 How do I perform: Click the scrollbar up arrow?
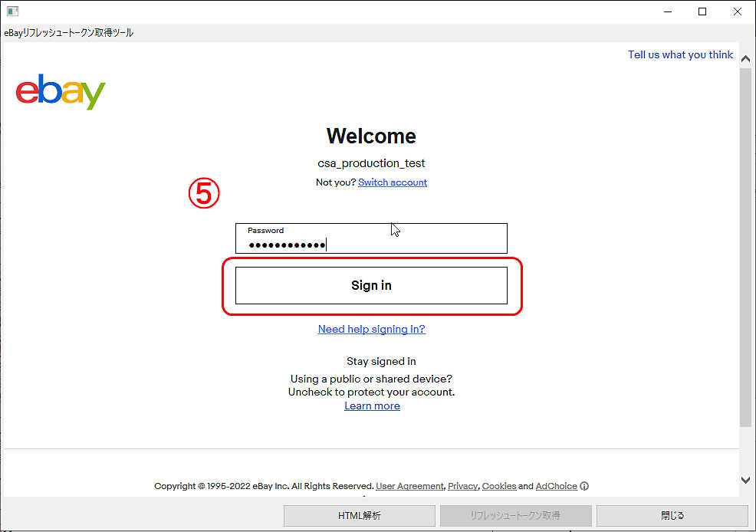click(745, 59)
